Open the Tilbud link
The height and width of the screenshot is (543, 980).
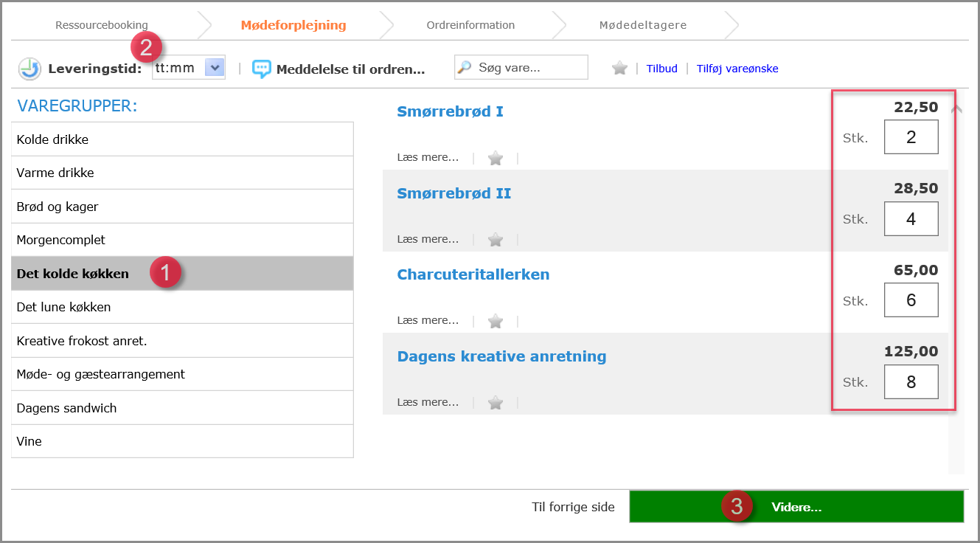[x=661, y=69]
